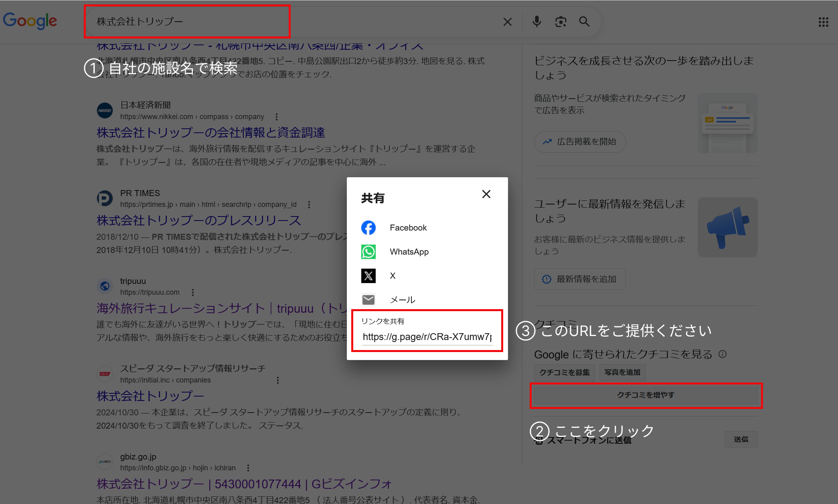838x504 pixels.
Task: Open 株式会社トリップーのプレスリリース link
Action: coord(198,221)
